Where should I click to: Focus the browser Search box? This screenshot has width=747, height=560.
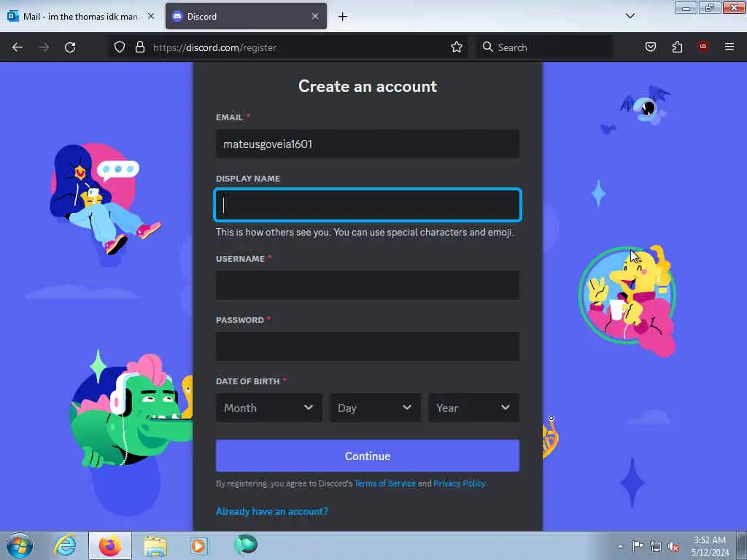(544, 47)
